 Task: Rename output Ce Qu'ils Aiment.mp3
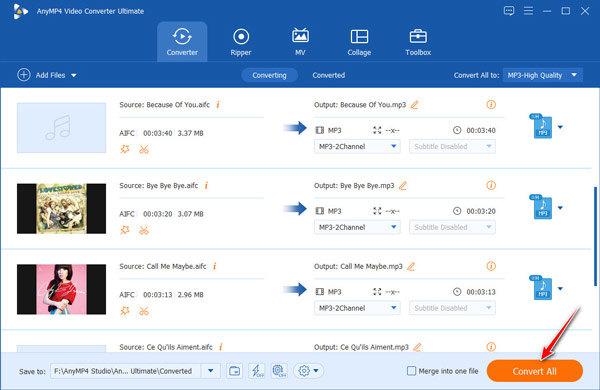pyautogui.click(x=417, y=347)
